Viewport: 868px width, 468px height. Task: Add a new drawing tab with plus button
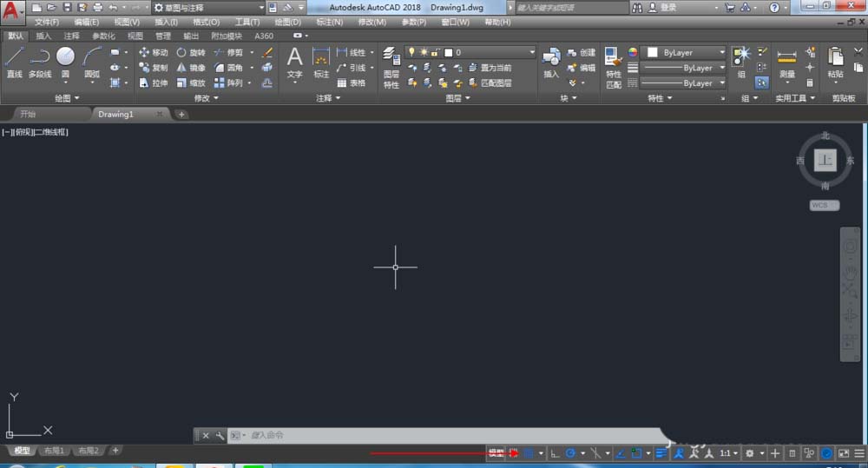pyautogui.click(x=181, y=114)
